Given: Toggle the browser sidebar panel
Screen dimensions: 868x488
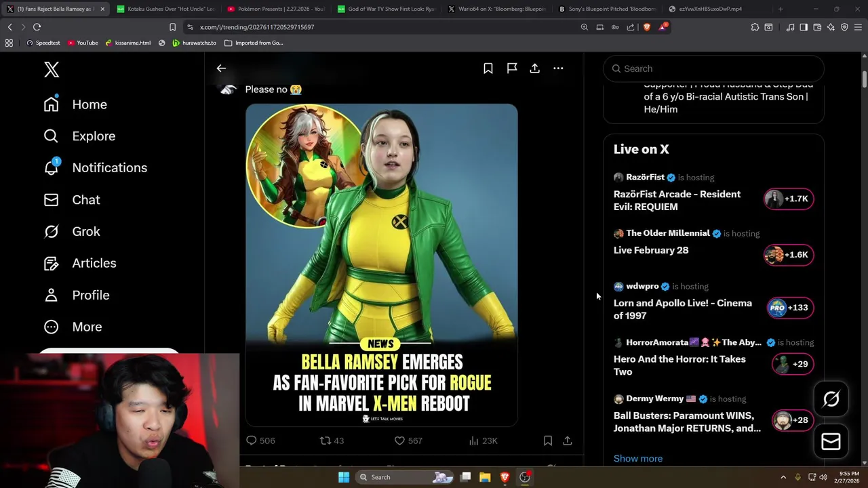Looking at the screenshot, I should pos(804,27).
